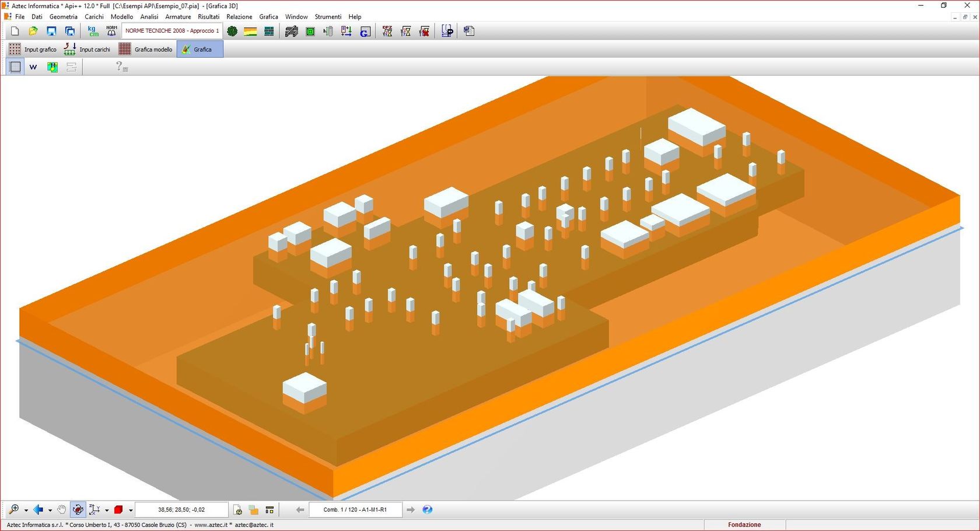Select the W text labels icon
The width and height of the screenshot is (980, 531).
[33, 67]
